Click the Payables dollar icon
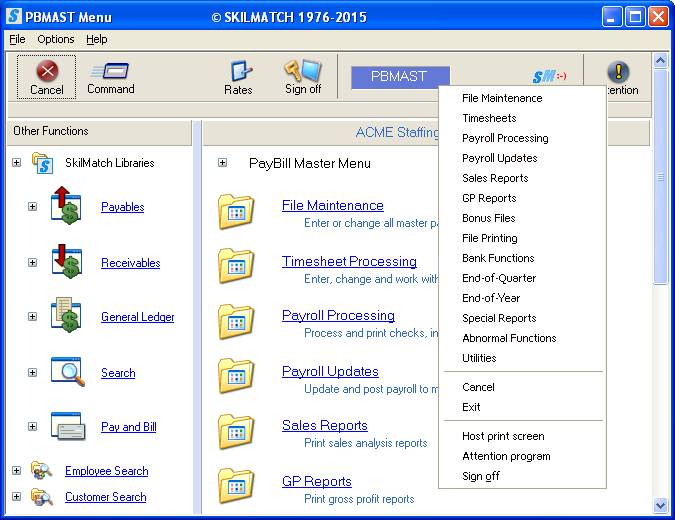This screenshot has width=675, height=520. pos(66,206)
